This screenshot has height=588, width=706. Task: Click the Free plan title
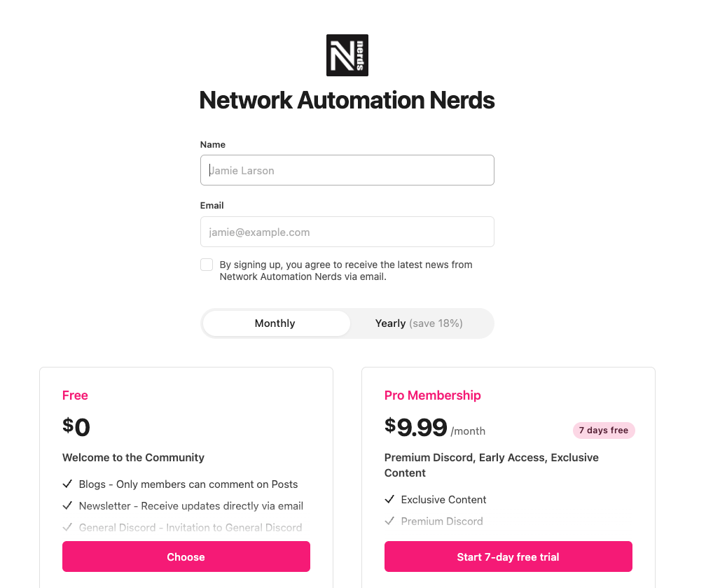[75, 395]
